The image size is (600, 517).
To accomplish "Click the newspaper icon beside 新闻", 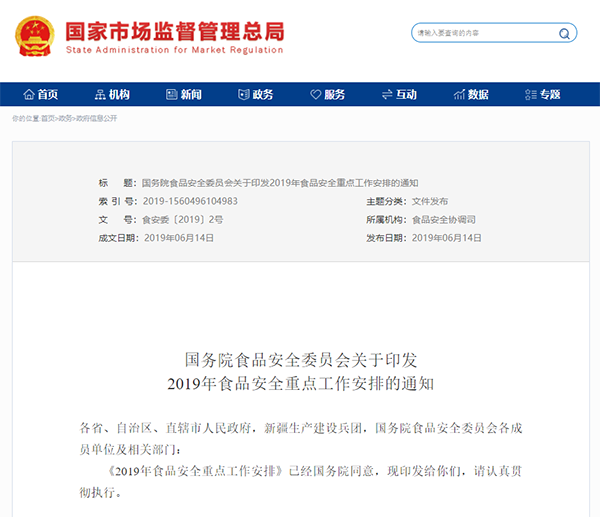I will 172,94.
